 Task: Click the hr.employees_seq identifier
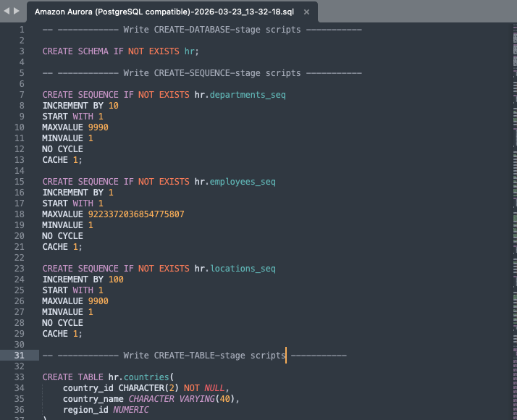tap(235, 182)
